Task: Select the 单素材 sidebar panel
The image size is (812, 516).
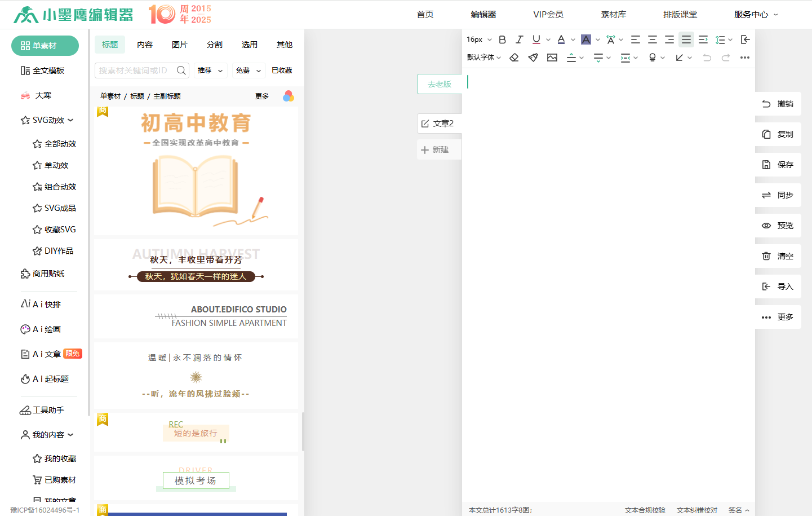Action: pos(45,46)
